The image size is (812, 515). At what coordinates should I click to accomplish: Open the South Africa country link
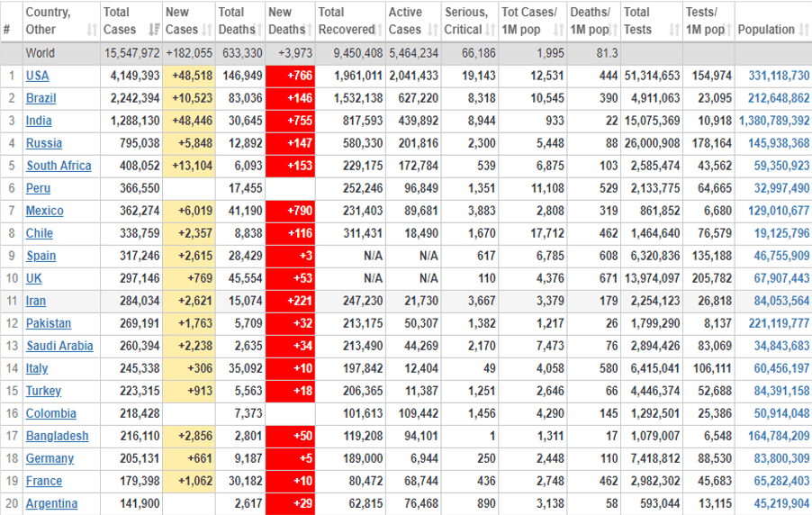coord(59,166)
